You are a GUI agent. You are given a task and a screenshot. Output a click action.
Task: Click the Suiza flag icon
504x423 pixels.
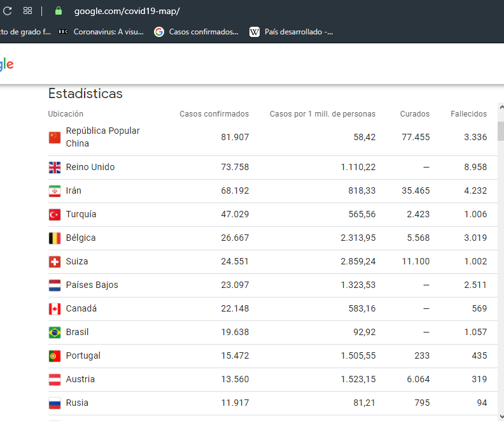[x=55, y=262]
